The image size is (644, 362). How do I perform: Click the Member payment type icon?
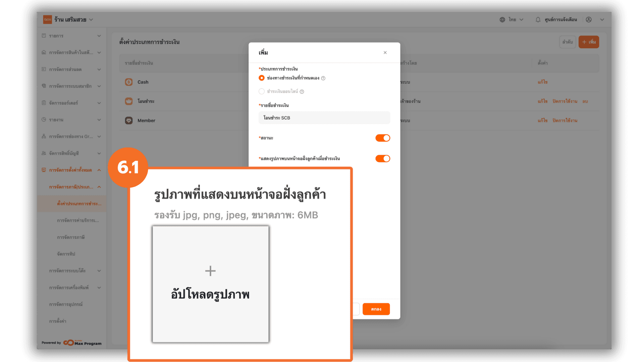coord(129,121)
